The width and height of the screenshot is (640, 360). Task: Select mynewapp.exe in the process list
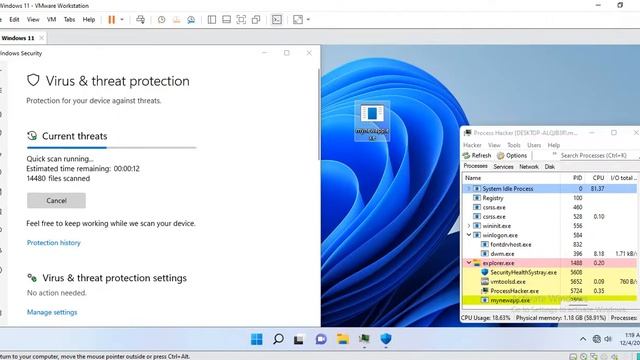tap(549, 300)
